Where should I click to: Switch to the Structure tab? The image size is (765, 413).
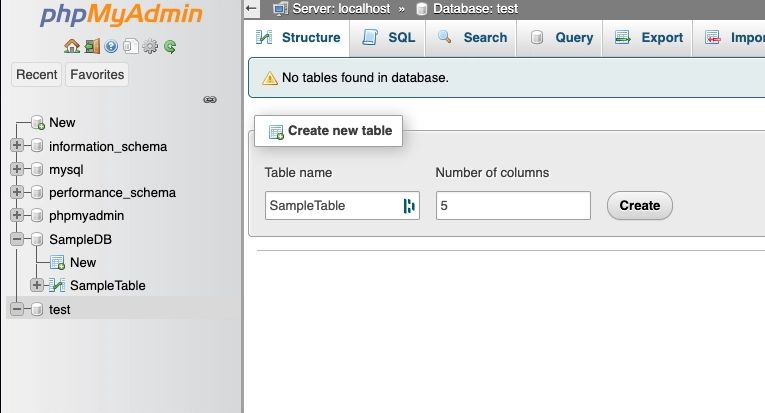pyautogui.click(x=297, y=38)
